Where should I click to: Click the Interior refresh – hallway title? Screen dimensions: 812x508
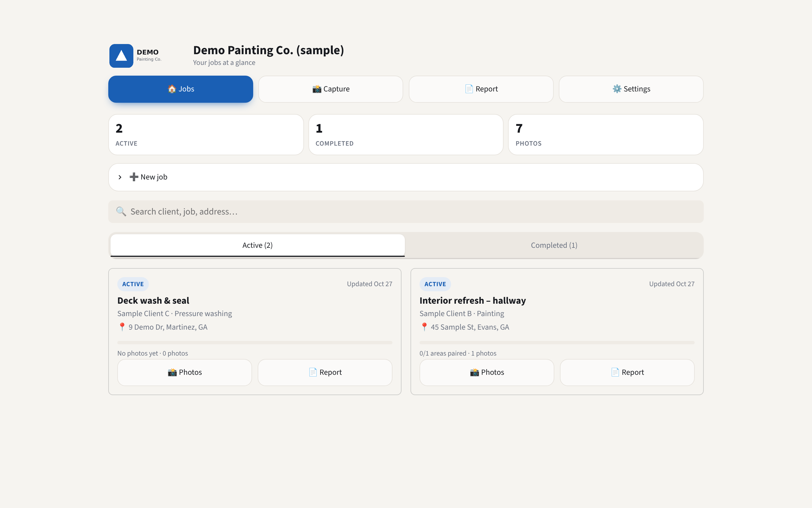(x=473, y=300)
